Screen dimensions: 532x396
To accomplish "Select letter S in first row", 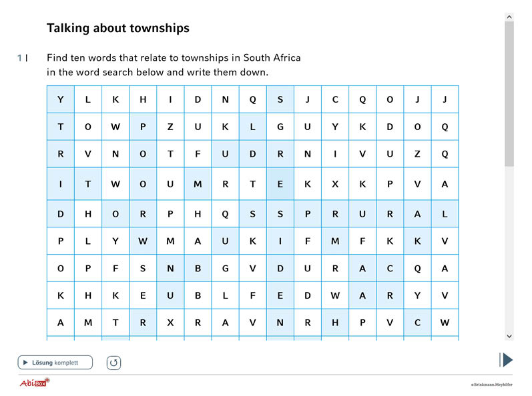I will [x=280, y=99].
